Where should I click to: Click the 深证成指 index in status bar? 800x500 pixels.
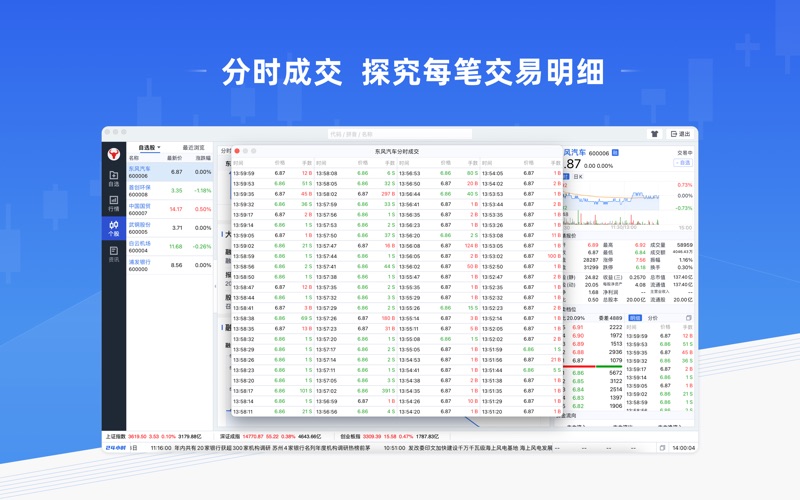270,437
